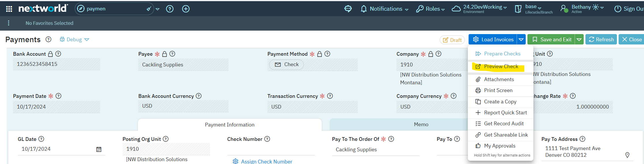Screen dimensions: 644x164
Task: Select Preview Check from the menu
Action: coord(501,66)
